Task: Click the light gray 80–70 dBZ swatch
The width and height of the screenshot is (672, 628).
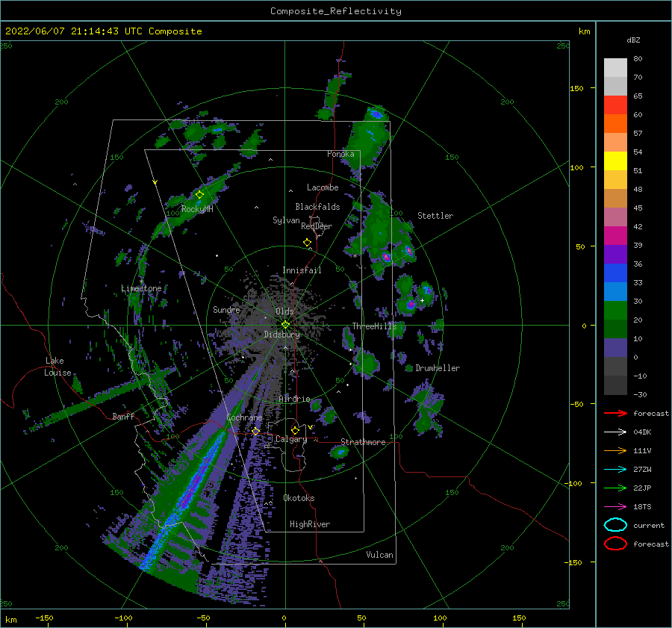Action: [615, 67]
